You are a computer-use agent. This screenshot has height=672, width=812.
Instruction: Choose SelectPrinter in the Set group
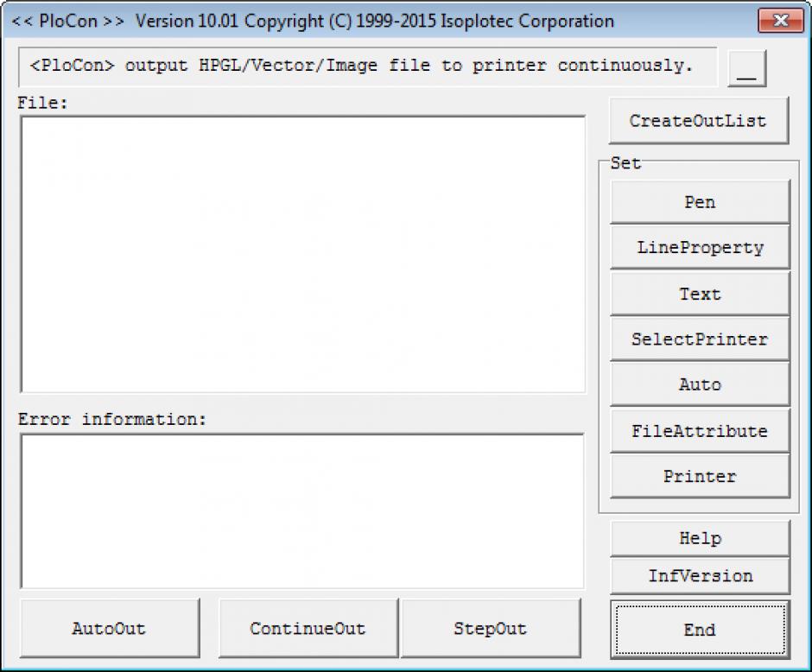pos(701,339)
